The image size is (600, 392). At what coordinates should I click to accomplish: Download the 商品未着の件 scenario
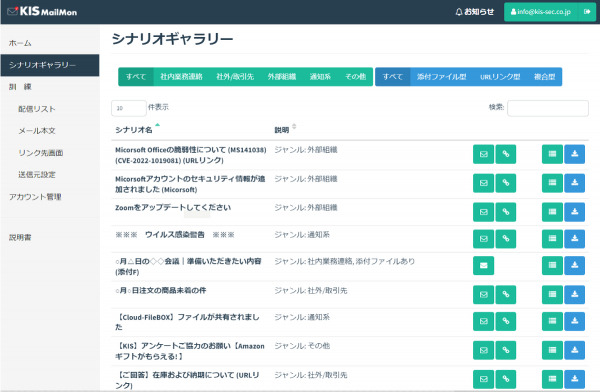coord(574,294)
